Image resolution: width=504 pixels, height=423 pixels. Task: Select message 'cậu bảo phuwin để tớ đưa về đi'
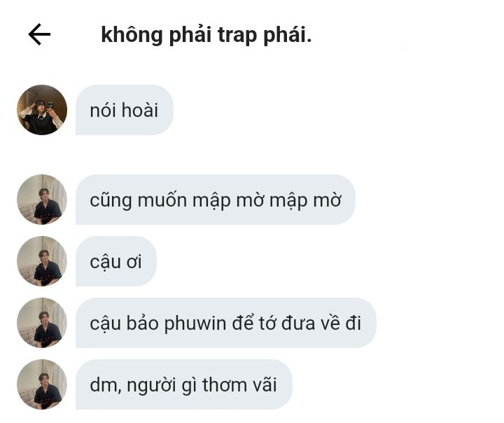click(x=226, y=323)
